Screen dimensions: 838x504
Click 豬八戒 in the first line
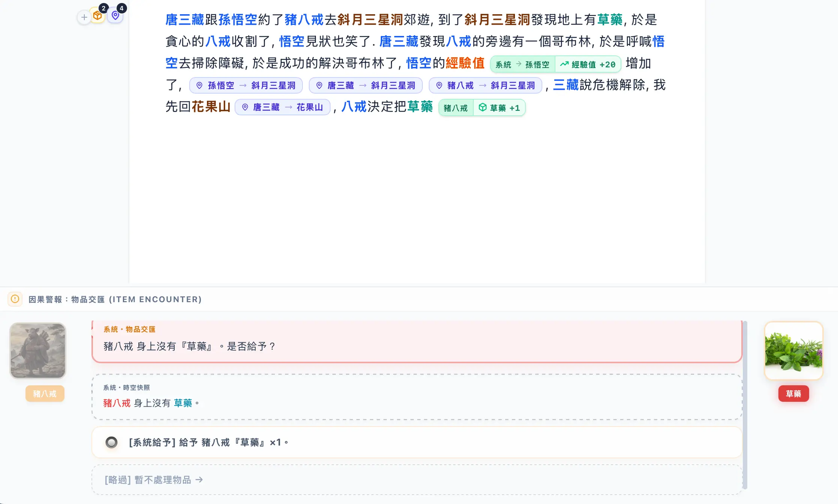click(x=304, y=19)
